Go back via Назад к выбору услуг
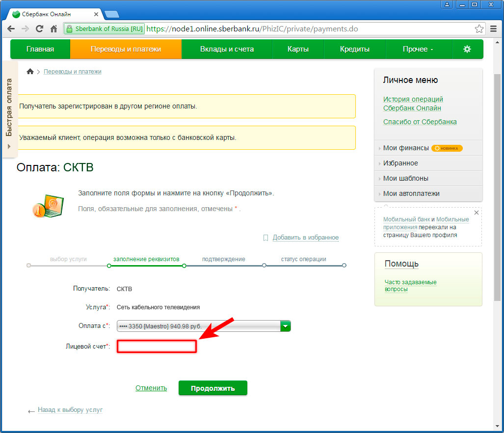Viewport: 504px width, 433px height. (70, 410)
